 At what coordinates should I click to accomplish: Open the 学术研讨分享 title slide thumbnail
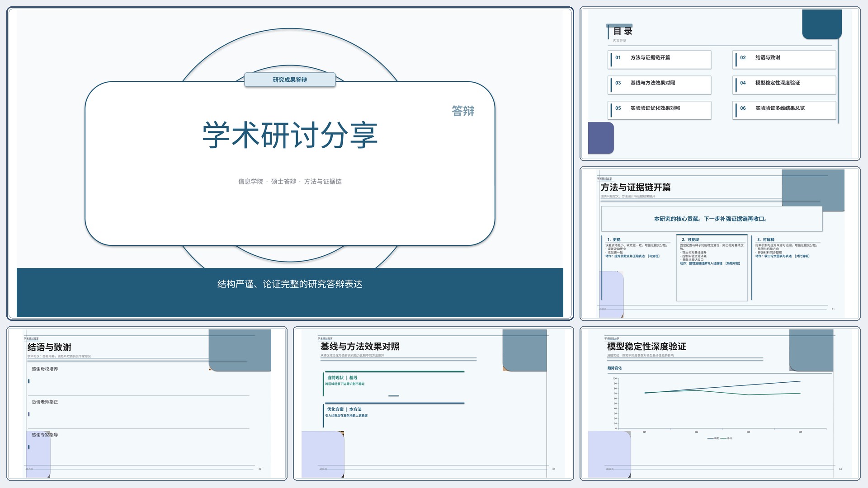coord(290,163)
